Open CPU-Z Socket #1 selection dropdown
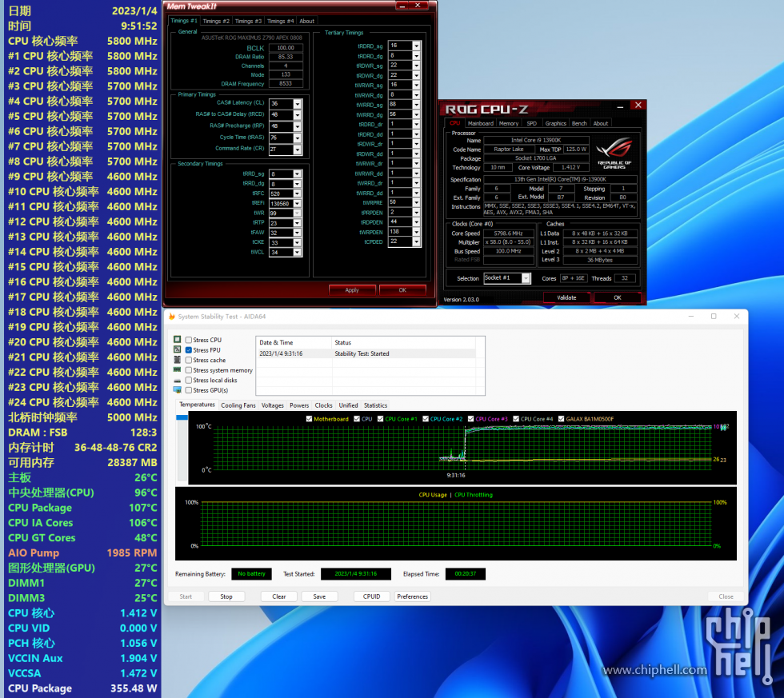The image size is (784, 698). (526, 278)
